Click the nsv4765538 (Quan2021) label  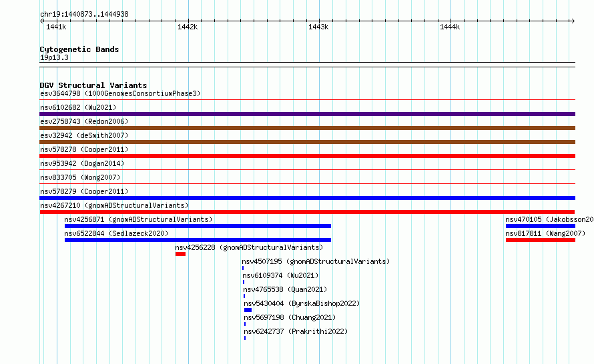(x=285, y=289)
